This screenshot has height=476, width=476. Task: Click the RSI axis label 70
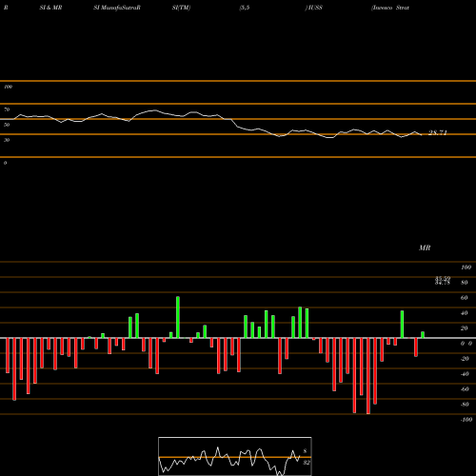tap(7, 109)
